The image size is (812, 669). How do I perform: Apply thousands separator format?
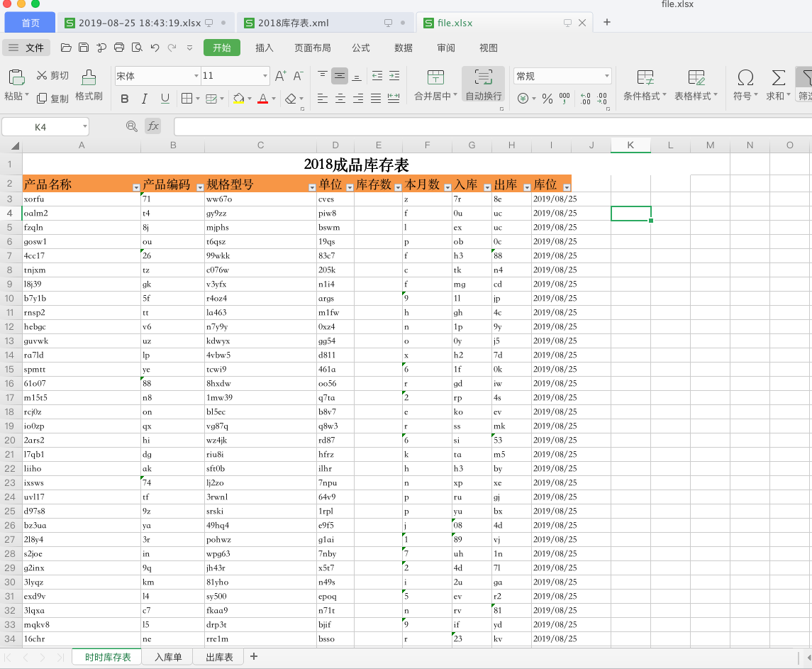564,99
